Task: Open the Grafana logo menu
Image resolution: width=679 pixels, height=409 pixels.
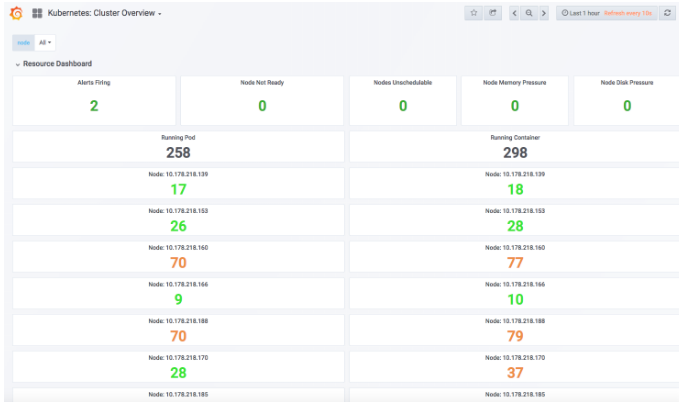Action: (x=16, y=13)
